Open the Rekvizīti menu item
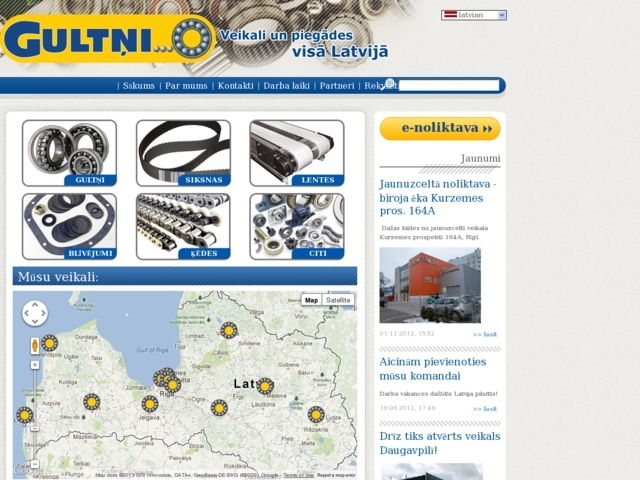The height and width of the screenshot is (480, 640). pos(381,86)
